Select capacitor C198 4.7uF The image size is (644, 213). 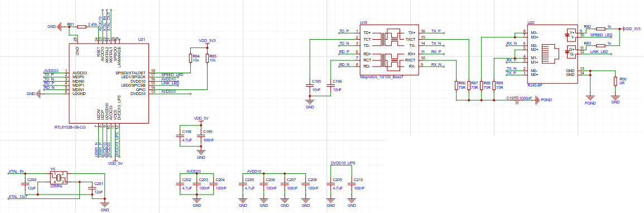(180, 136)
